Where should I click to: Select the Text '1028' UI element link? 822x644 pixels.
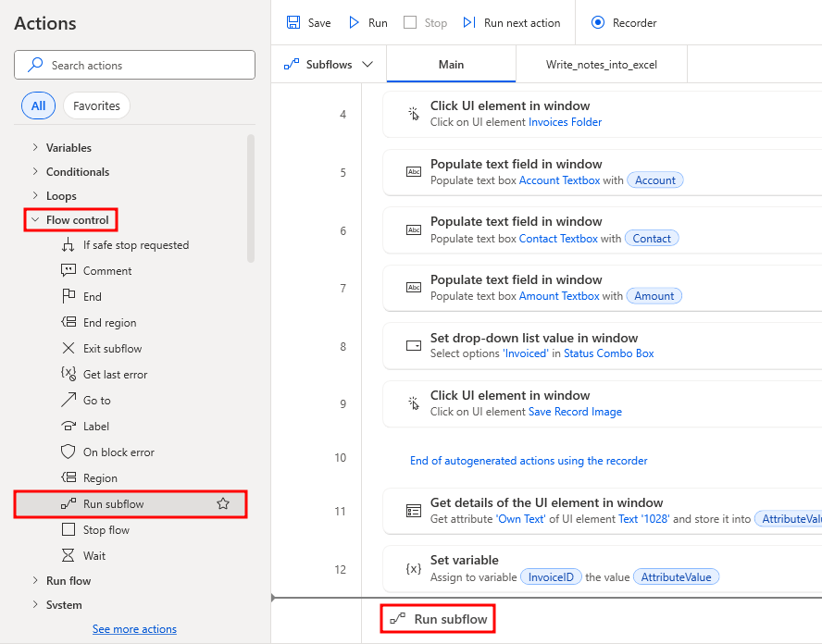(643, 519)
